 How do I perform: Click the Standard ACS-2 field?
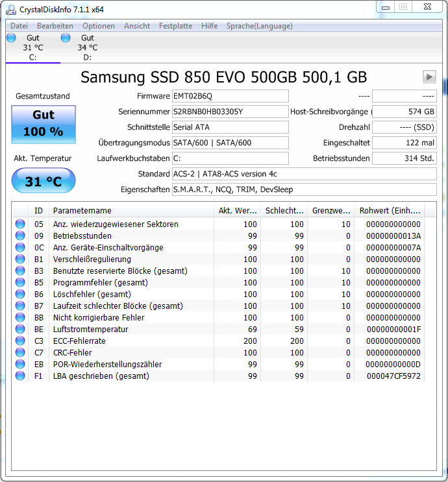[305, 174]
